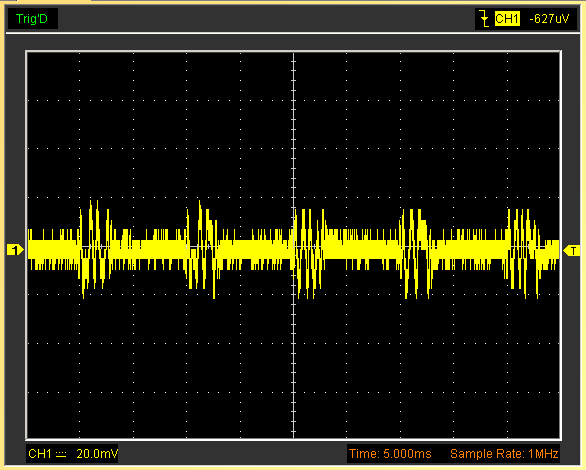
Task: Select the CH1 ground level marker labeled 1
Action: pos(15,250)
